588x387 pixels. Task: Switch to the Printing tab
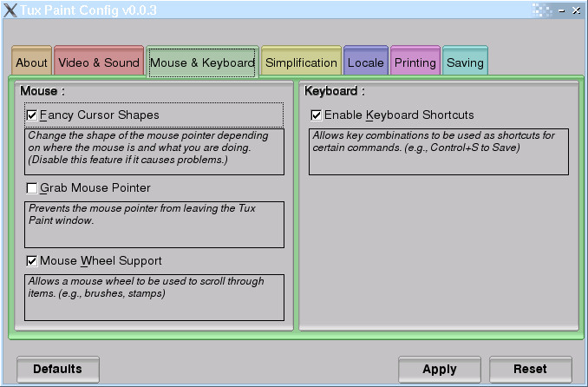[415, 62]
